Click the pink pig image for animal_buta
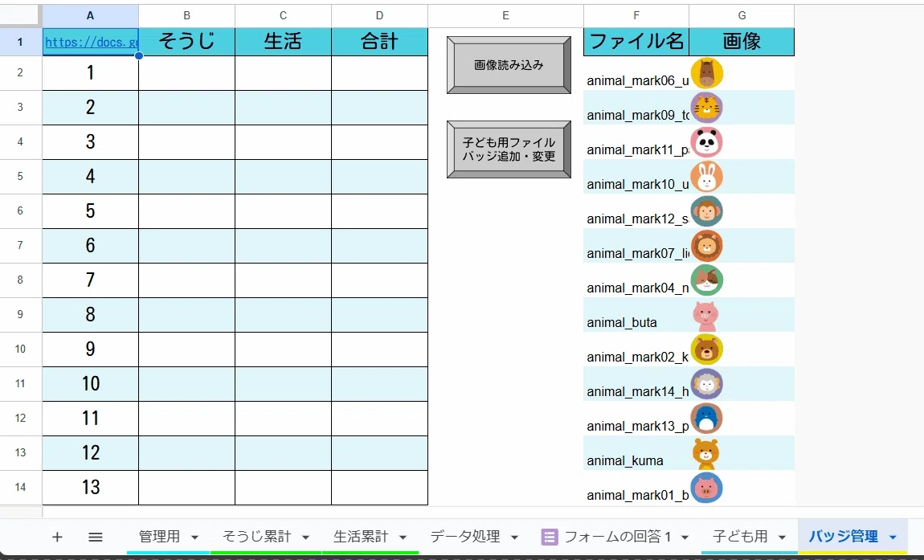924x560 pixels. tap(705, 316)
